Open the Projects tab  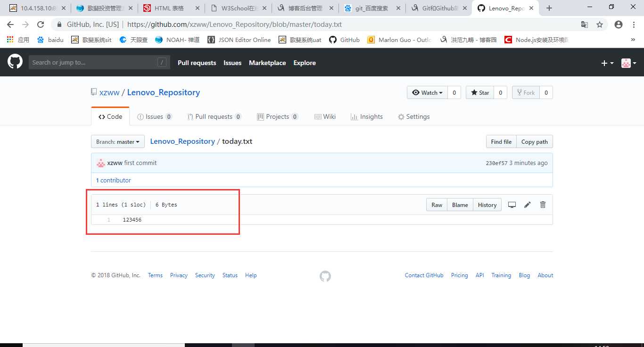coord(278,116)
